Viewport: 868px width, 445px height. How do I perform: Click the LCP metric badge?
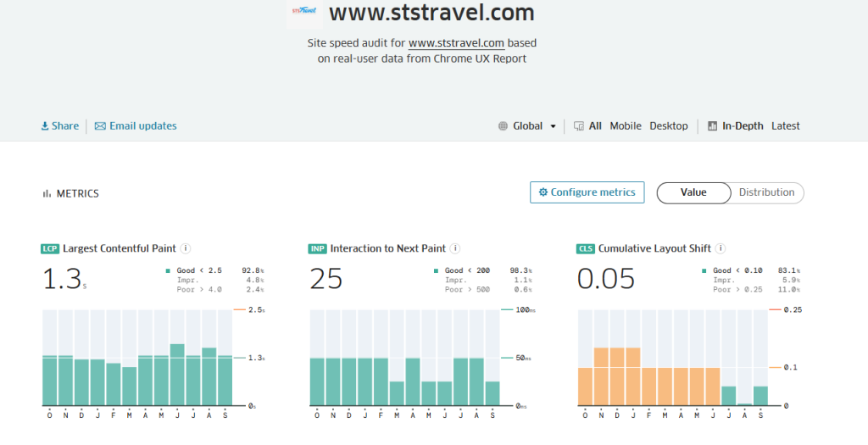click(x=50, y=249)
